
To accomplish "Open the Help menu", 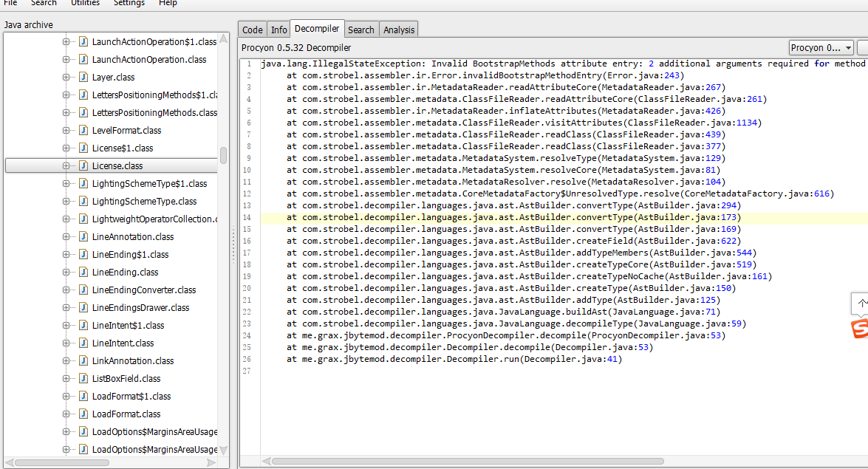I will 168,3.
